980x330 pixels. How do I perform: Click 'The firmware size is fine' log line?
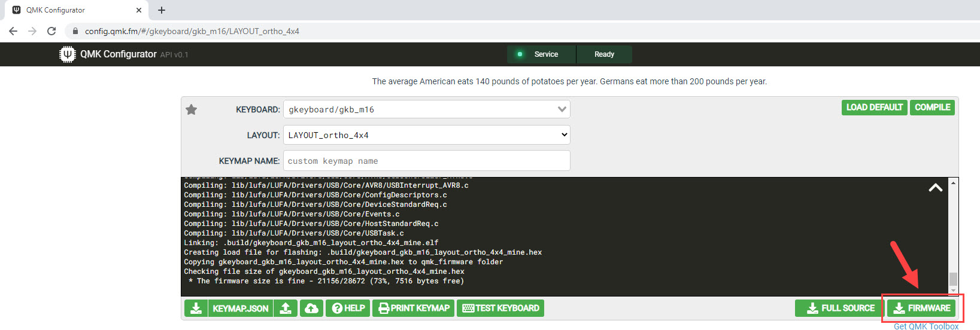tap(326, 281)
